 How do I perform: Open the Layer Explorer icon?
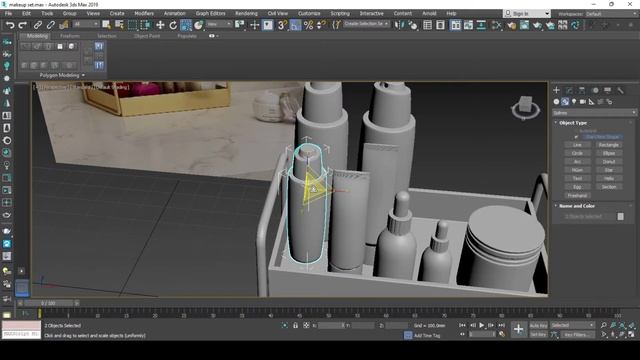tap(440, 25)
